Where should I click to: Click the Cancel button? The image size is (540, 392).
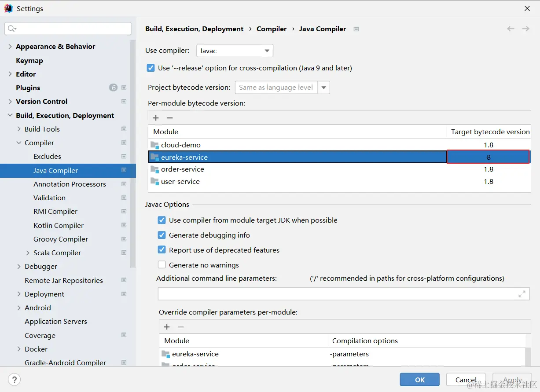466,380
